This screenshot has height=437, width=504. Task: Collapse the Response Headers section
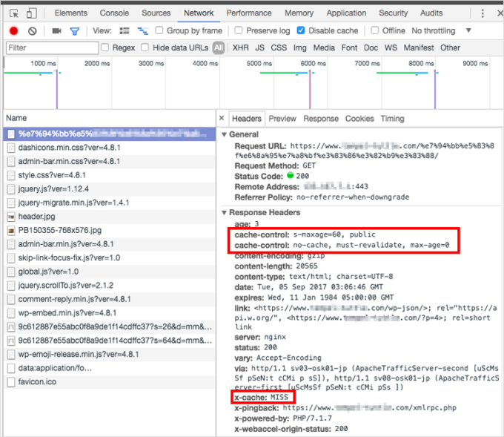[x=224, y=213]
